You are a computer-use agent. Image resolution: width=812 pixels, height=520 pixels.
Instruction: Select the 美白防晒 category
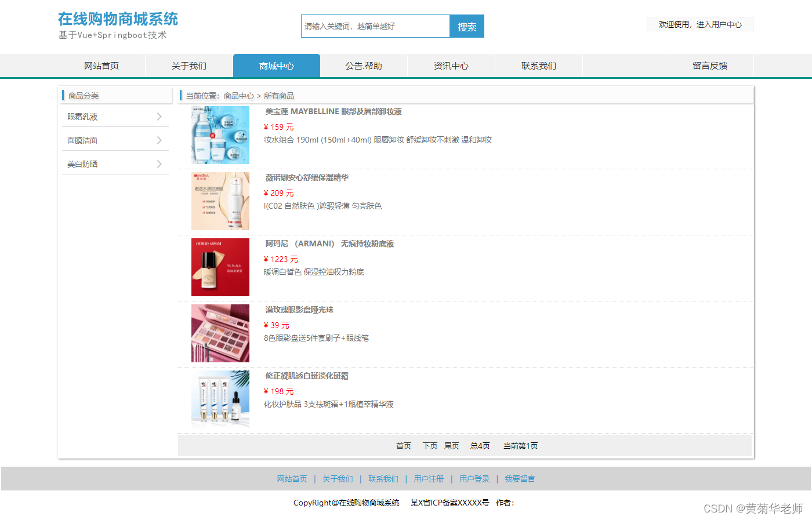click(x=82, y=164)
